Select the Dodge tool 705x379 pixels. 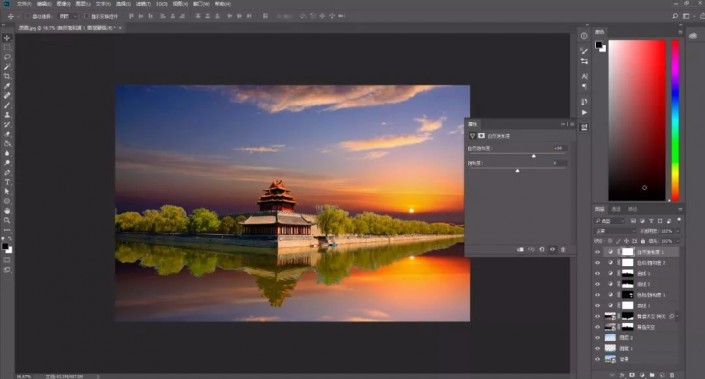point(7,163)
